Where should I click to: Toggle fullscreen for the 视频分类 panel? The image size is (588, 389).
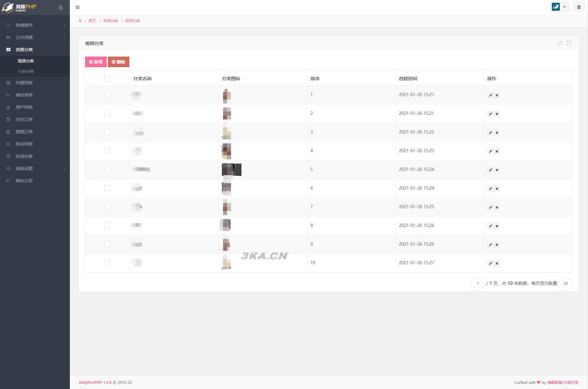pyautogui.click(x=569, y=43)
